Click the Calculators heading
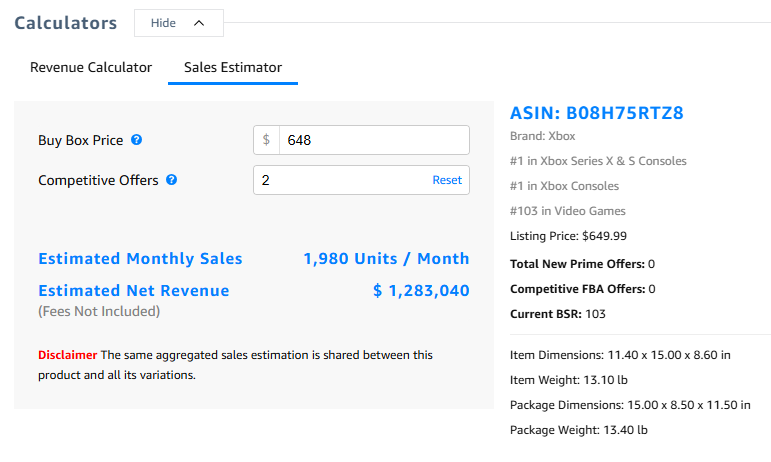 pyautogui.click(x=65, y=23)
